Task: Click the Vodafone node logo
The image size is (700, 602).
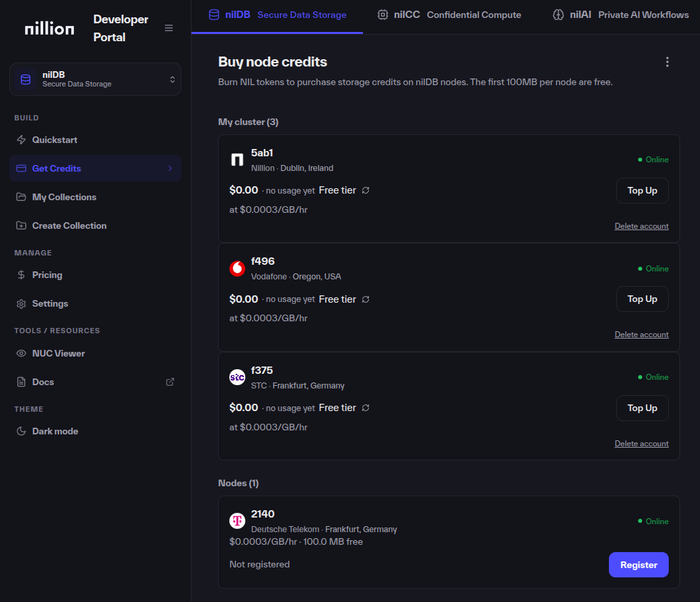Action: click(x=237, y=268)
